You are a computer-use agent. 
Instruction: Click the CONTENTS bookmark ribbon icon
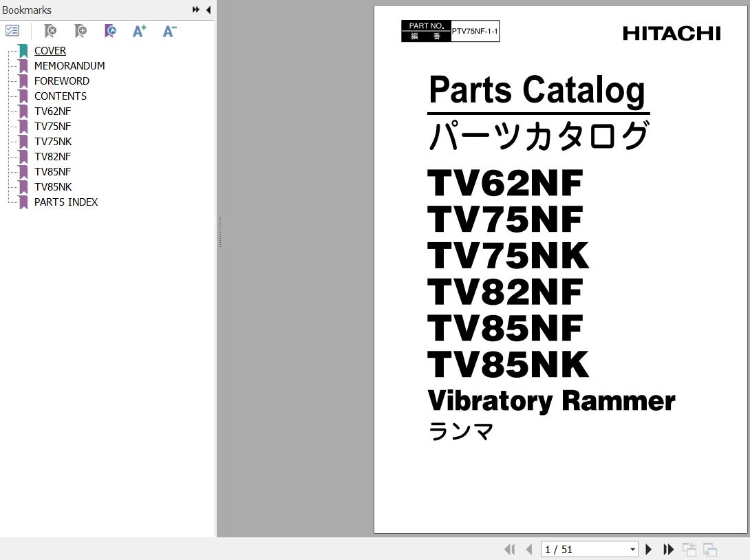coord(23,96)
